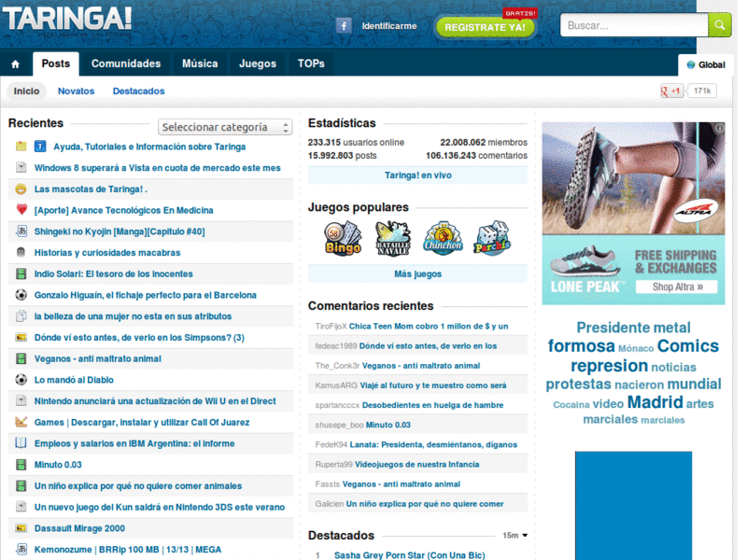Open the Chinchón game icon
The width and height of the screenshot is (747, 560).
(x=443, y=238)
